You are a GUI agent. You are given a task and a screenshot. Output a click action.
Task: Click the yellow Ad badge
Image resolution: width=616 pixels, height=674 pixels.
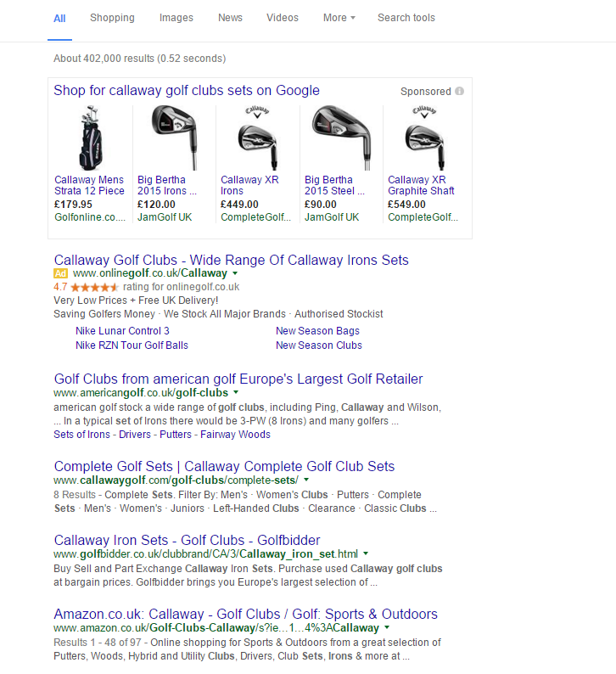click(60, 273)
